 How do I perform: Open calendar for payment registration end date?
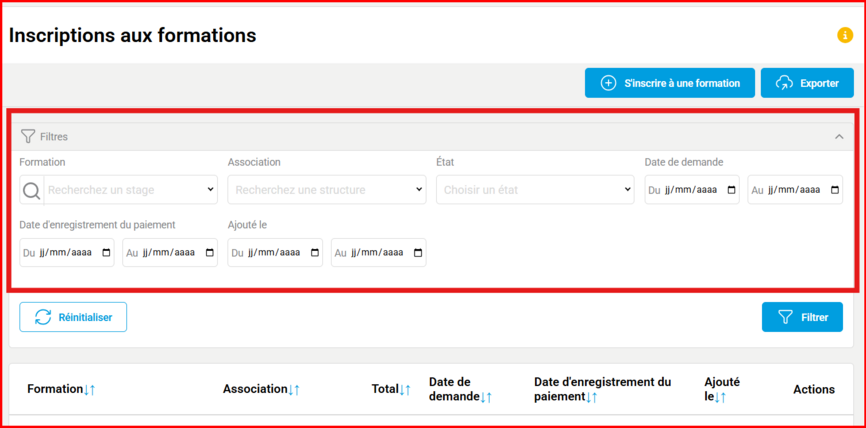[x=209, y=253]
